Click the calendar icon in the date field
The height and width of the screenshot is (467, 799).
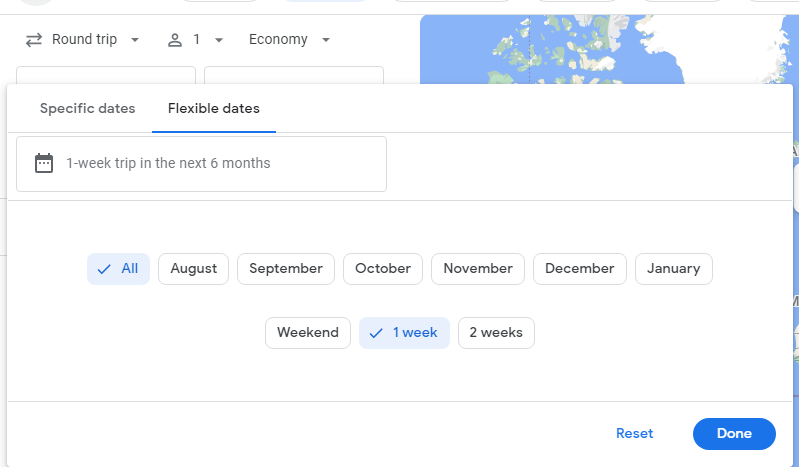(x=44, y=163)
